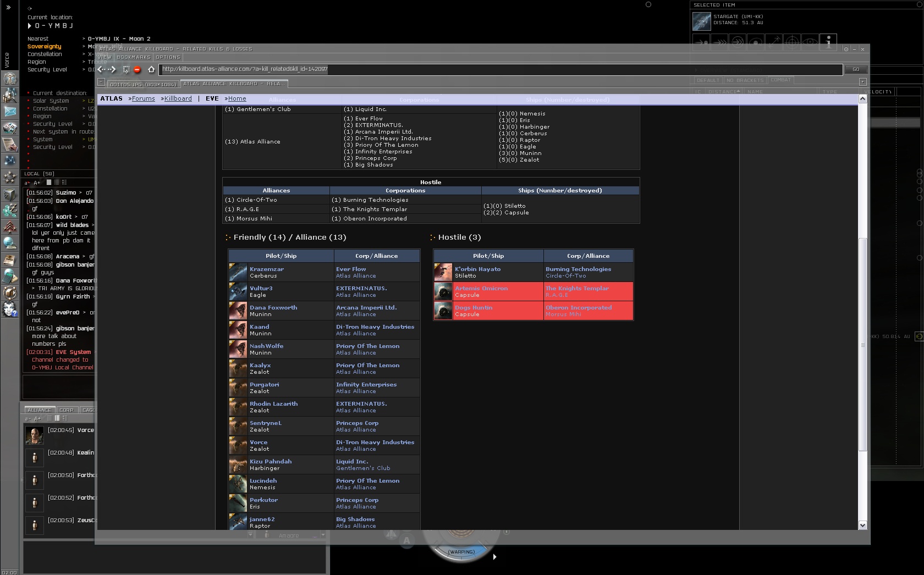Screen dimensions: 924x575
Task: Select the CORP chat tab
Action: coord(67,410)
